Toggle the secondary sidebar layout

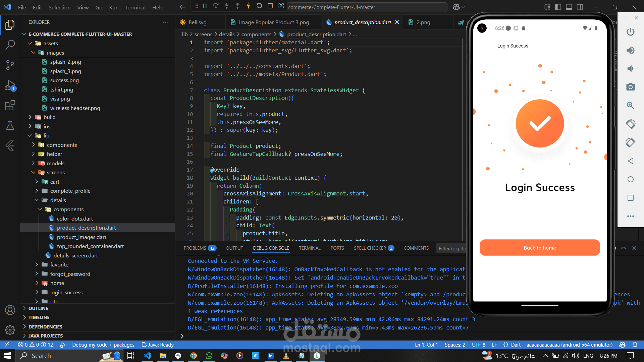click(580, 7)
